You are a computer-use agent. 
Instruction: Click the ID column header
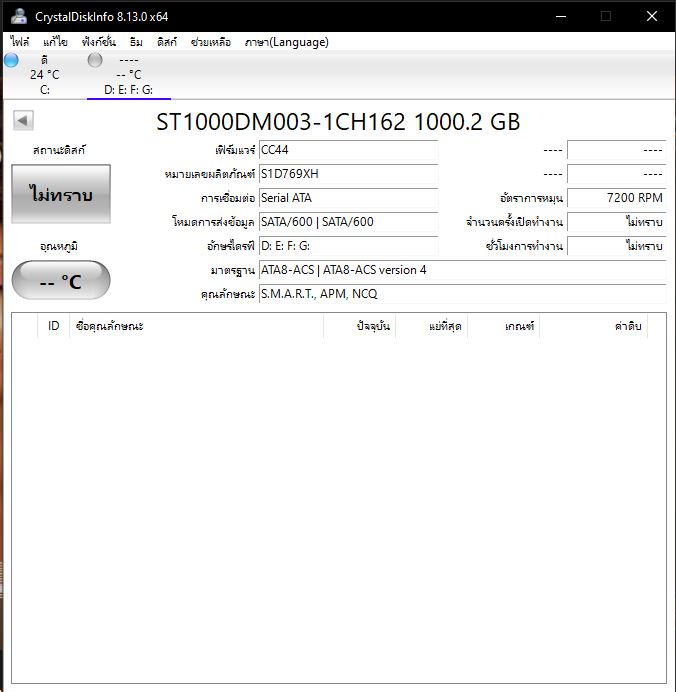(x=53, y=326)
